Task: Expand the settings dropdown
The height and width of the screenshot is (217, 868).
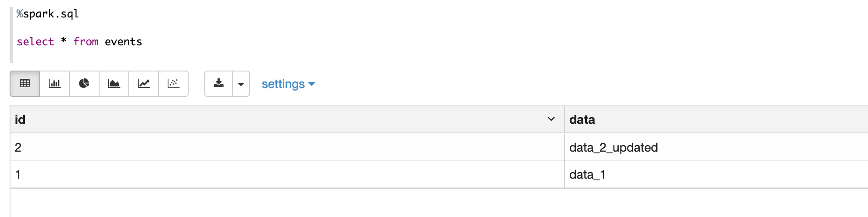Action: point(288,84)
